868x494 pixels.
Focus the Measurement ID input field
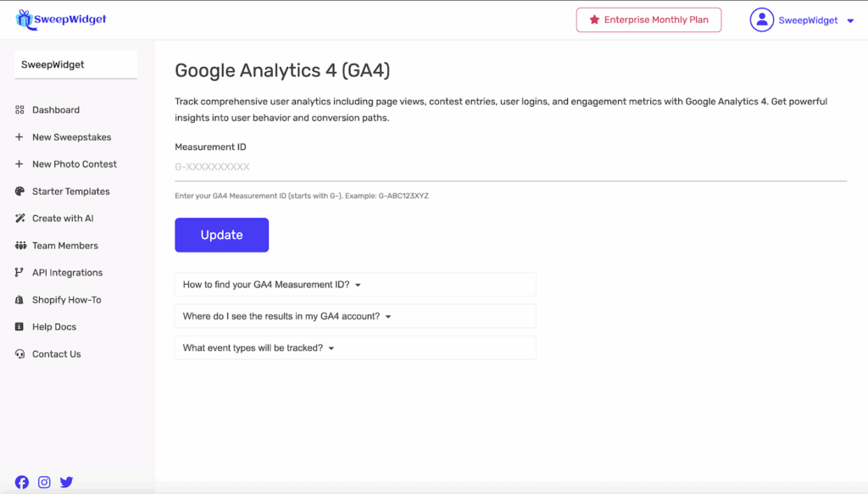click(x=510, y=167)
